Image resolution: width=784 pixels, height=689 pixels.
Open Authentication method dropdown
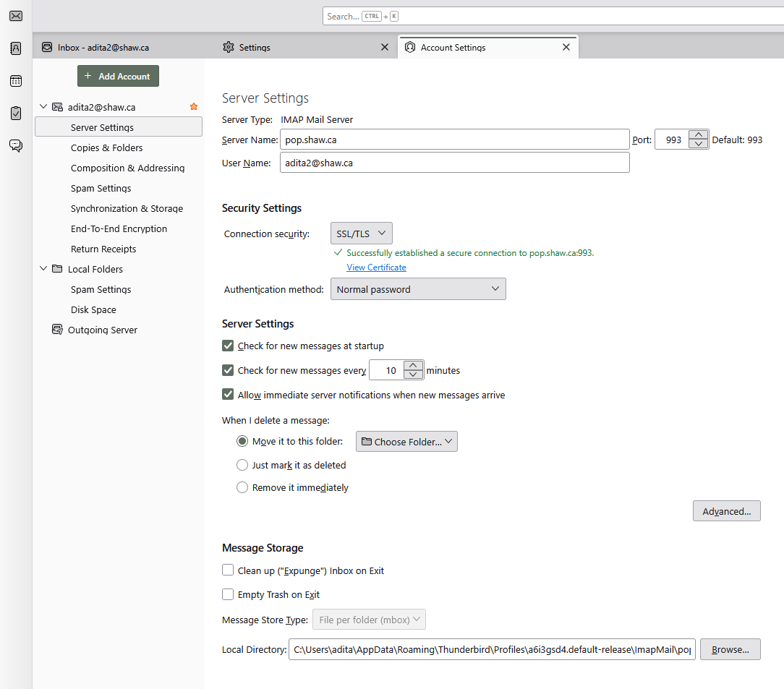[x=418, y=289]
